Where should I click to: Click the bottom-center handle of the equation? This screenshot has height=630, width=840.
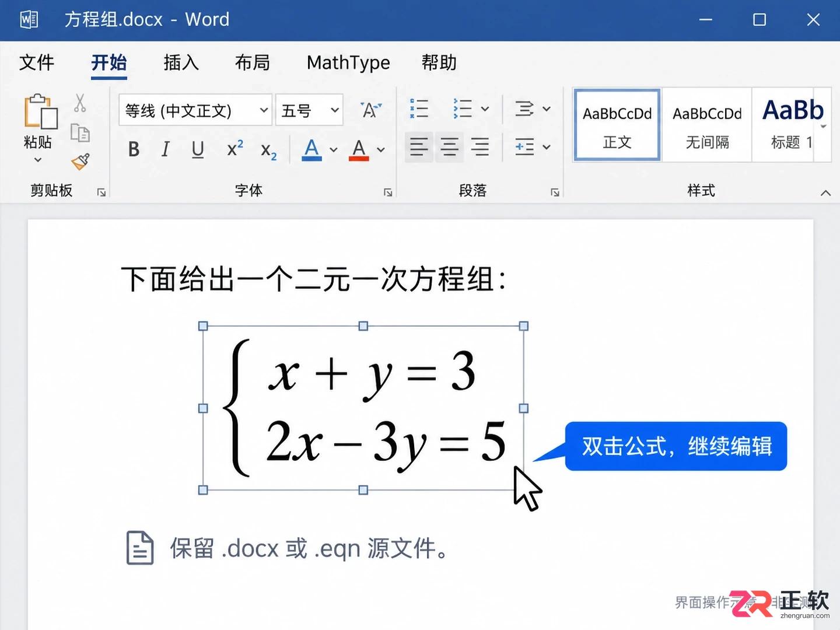click(x=363, y=490)
